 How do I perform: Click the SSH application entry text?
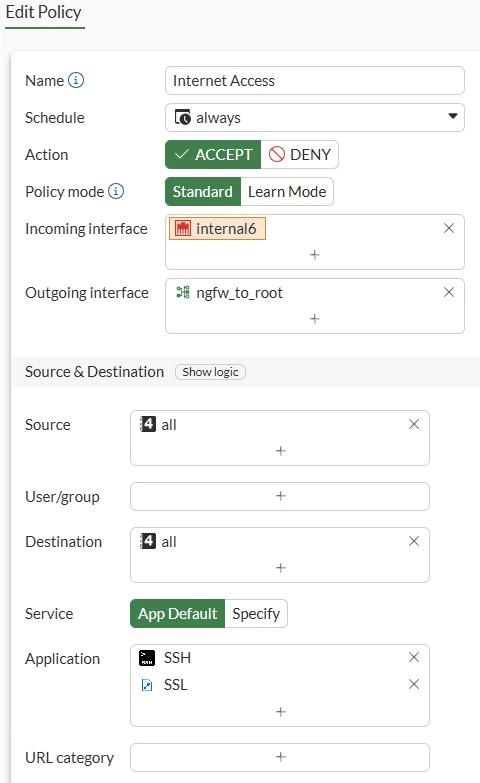(x=177, y=658)
